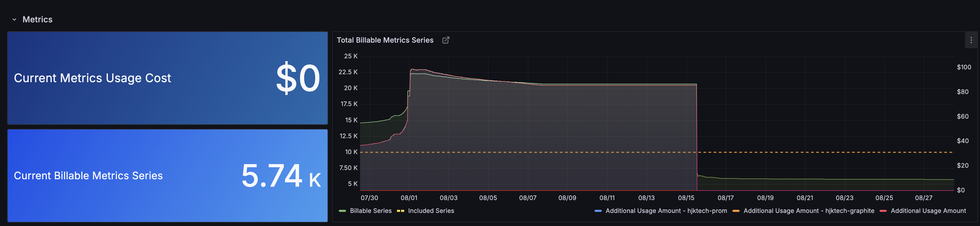Click the Metrics row title
The width and height of the screenshot is (980, 226).
(x=37, y=20)
